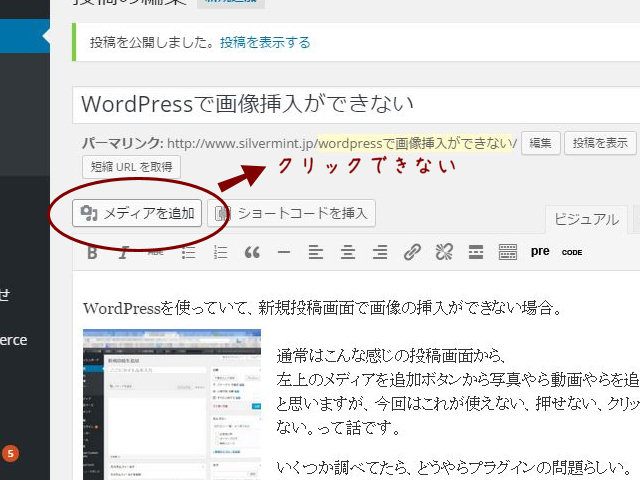The width and height of the screenshot is (640, 480).
Task: Switch to the ビジュアル editor tab
Action: (x=586, y=220)
